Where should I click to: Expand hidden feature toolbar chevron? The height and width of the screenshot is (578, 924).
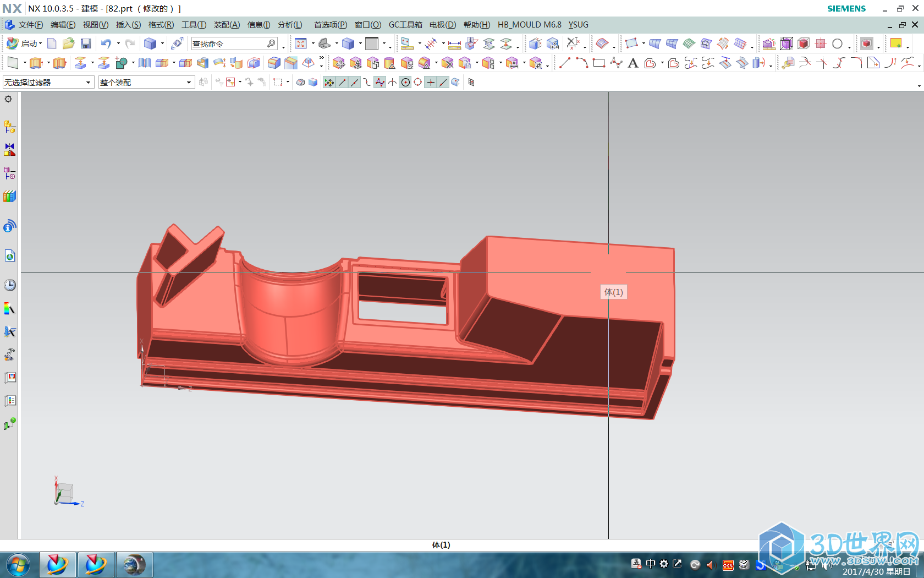tap(322, 58)
